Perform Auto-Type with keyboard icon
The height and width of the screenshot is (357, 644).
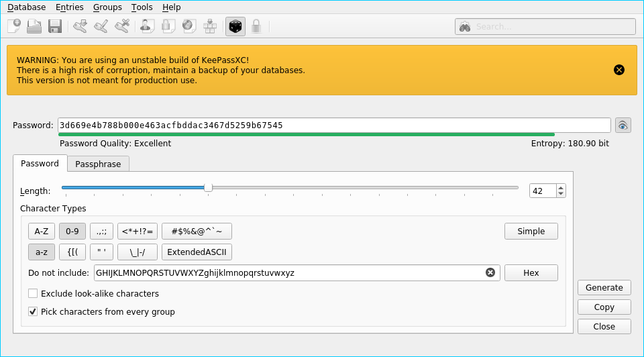[210, 26]
